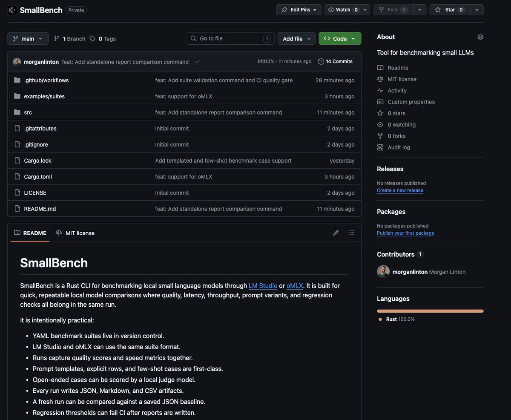Screen dimensions: 511x420
Task: Click the Audit log icon
Action: (x=380, y=147)
